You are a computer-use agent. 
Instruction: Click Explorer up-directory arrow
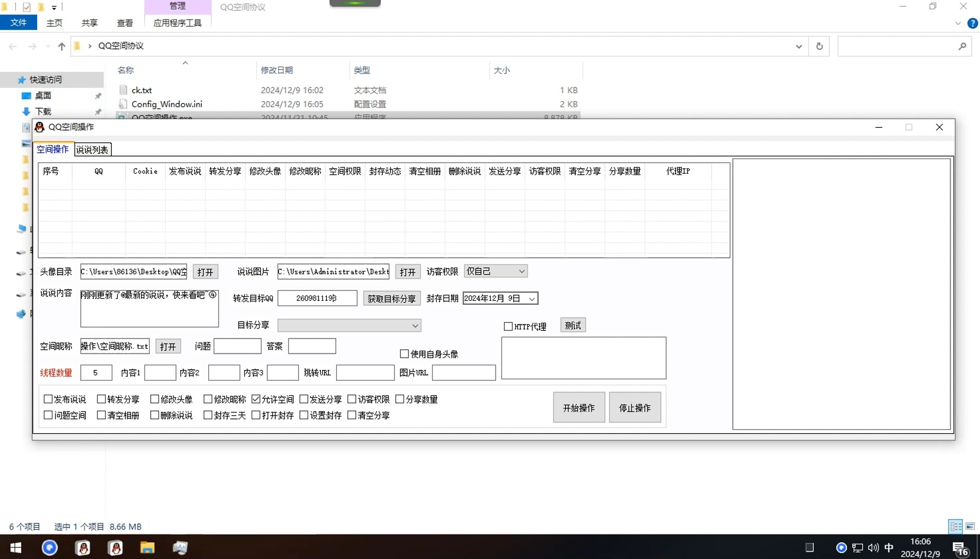coord(62,46)
